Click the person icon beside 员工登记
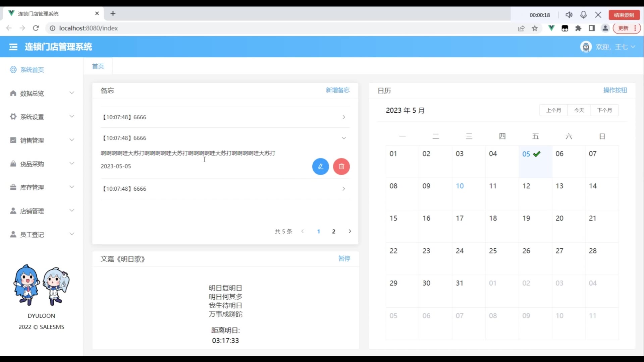Viewport: 644px width, 362px height. pyautogui.click(x=13, y=234)
